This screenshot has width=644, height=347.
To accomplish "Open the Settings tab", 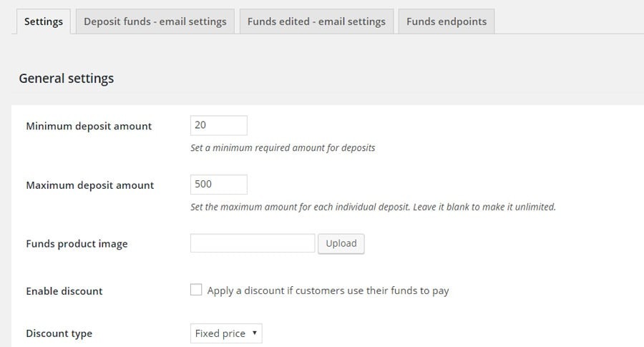I will 44,21.
